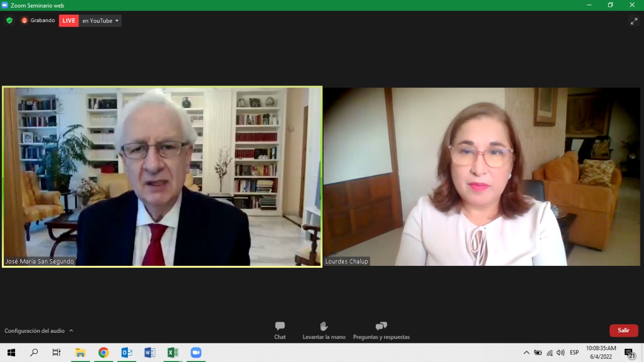Click the red Grabando recording indicator

pyautogui.click(x=38, y=21)
